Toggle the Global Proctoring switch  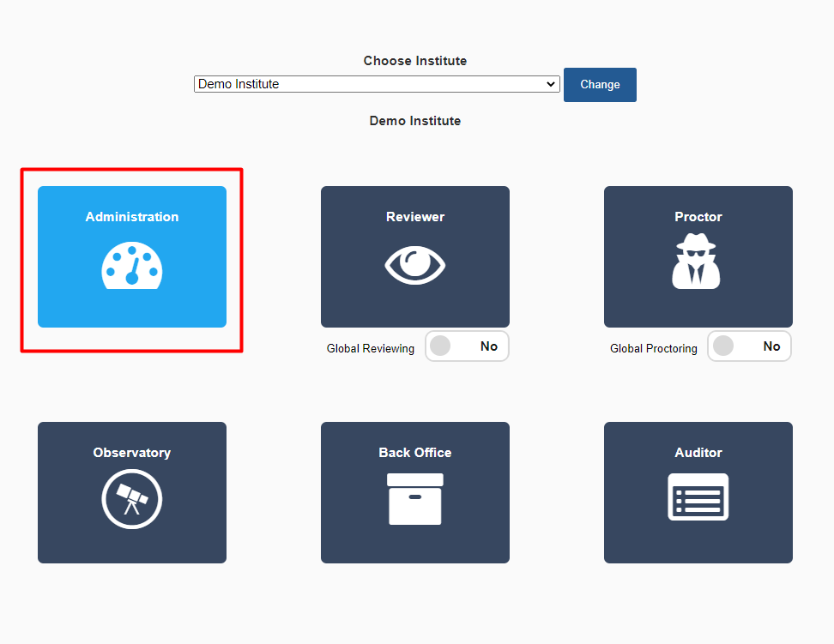(x=749, y=346)
